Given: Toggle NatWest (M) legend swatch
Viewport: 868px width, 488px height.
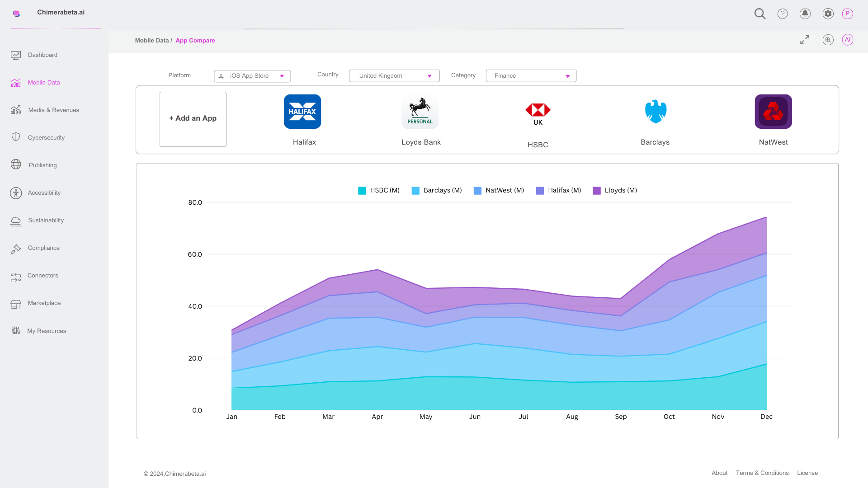Looking at the screenshot, I should point(477,191).
